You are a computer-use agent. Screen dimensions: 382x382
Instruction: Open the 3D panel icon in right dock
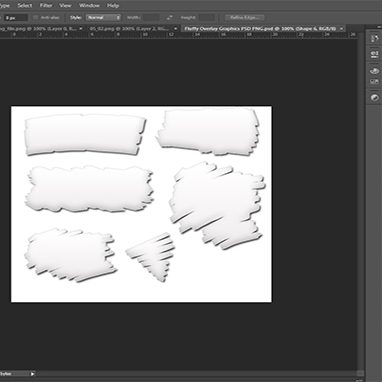pos(374,70)
